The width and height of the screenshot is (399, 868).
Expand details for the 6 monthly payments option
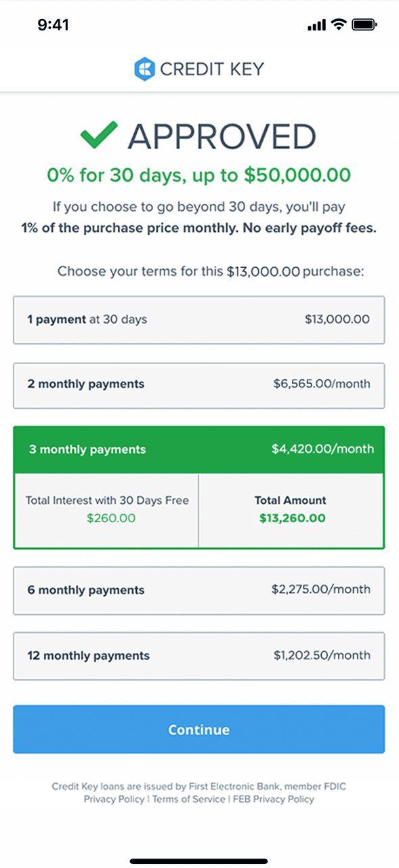199,590
